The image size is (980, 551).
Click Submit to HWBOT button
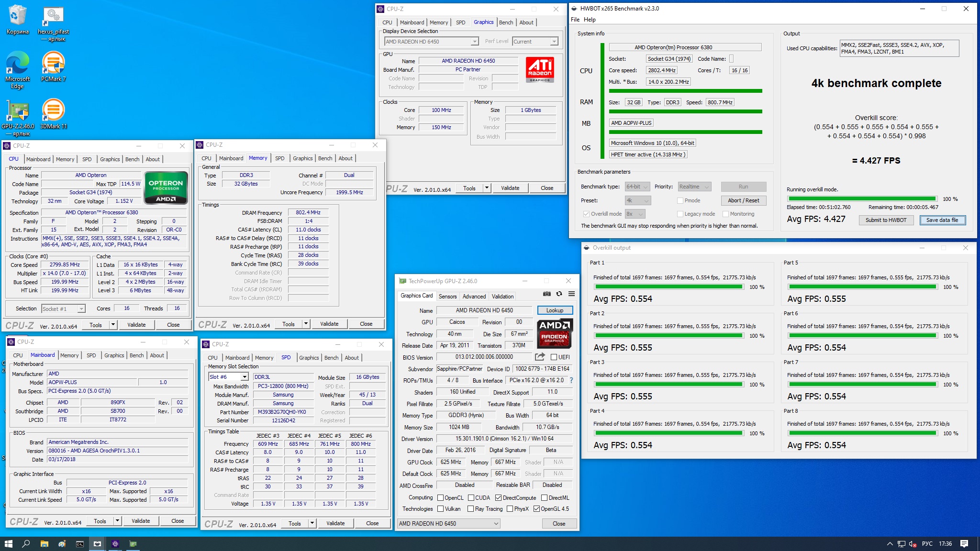pyautogui.click(x=886, y=220)
